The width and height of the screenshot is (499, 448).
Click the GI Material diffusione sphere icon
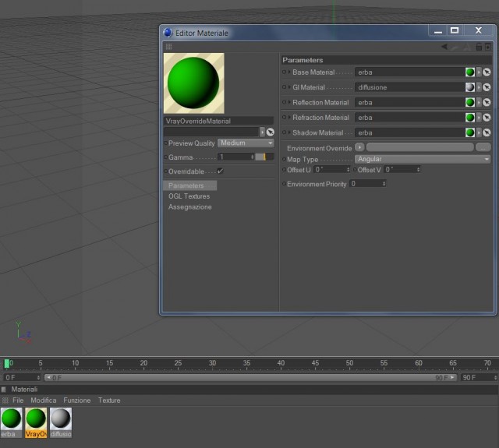pyautogui.click(x=470, y=87)
